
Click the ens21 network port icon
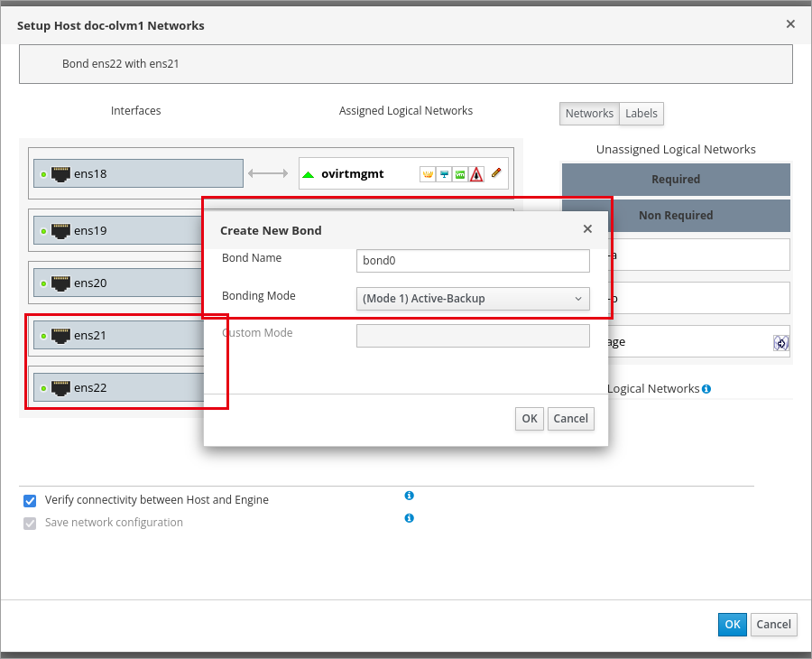click(60, 336)
